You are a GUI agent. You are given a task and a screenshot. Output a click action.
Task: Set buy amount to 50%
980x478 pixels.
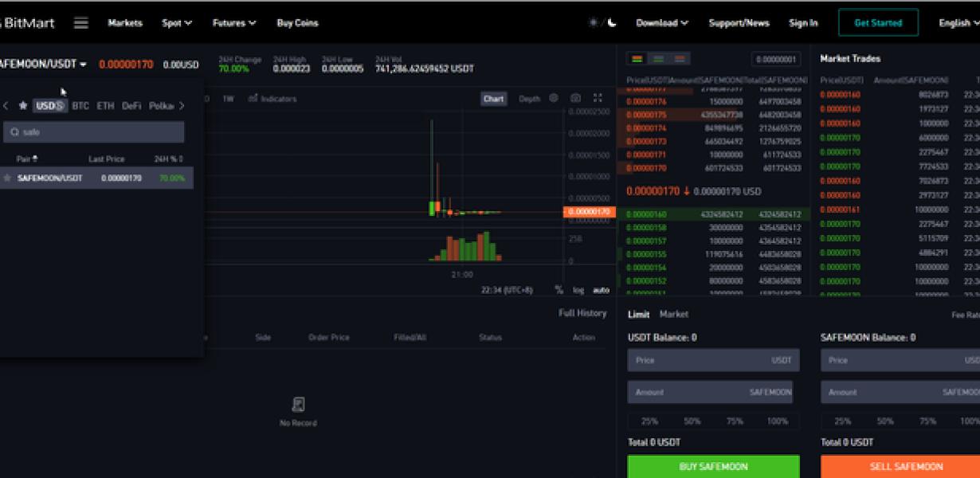(x=692, y=421)
